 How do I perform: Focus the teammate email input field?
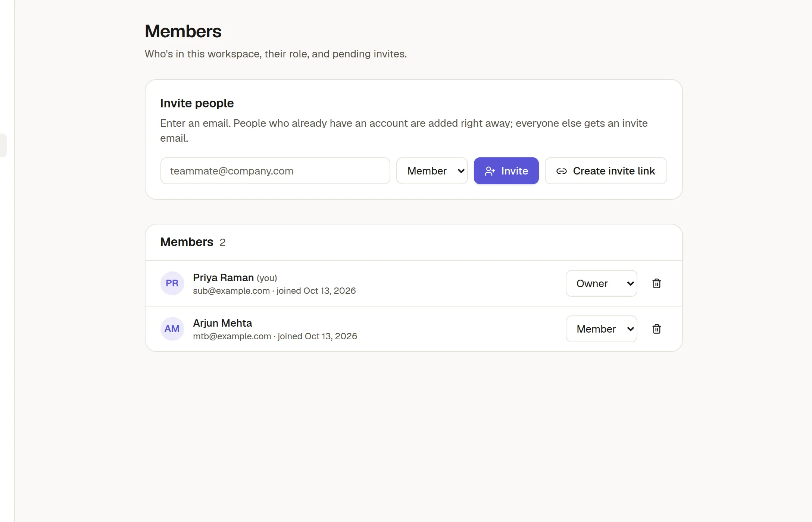tap(275, 171)
